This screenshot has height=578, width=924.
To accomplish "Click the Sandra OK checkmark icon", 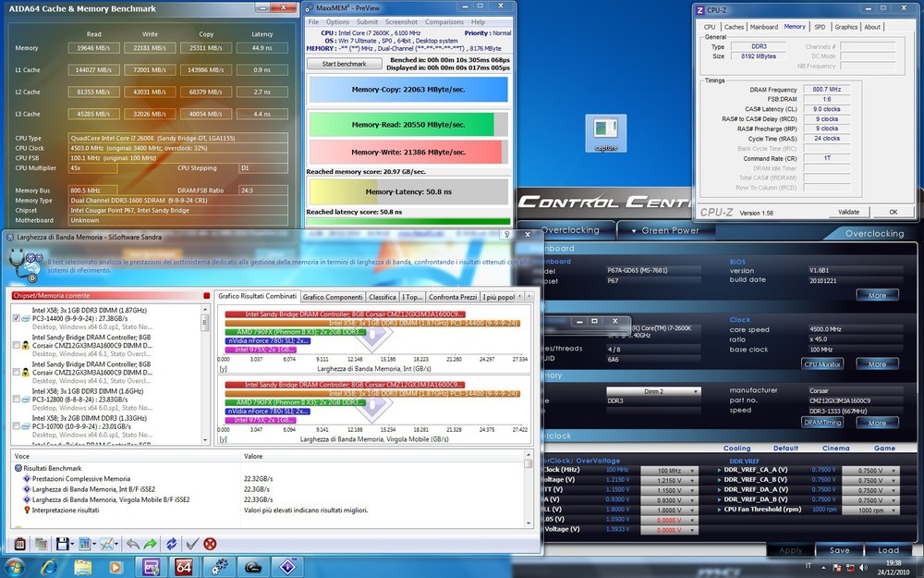I will pyautogui.click(x=192, y=544).
